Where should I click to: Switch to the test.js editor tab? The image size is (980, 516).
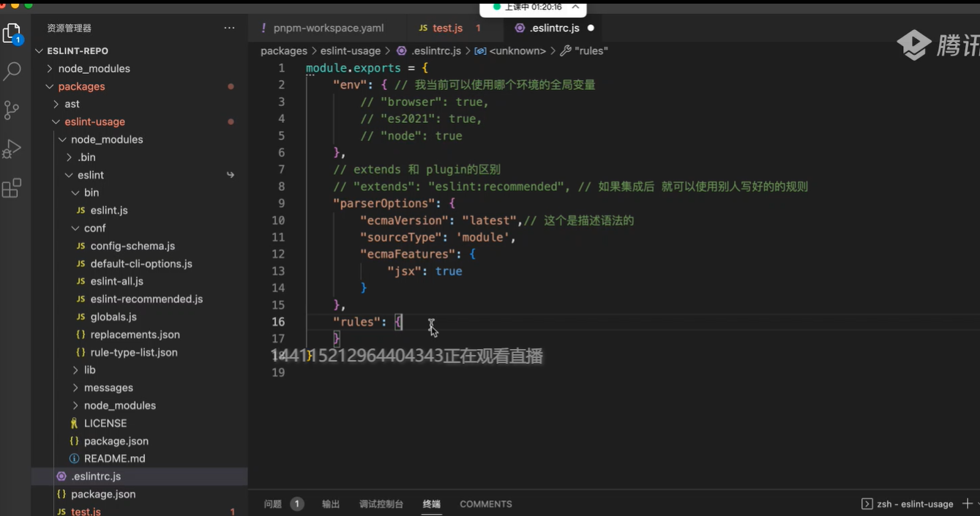click(x=447, y=28)
